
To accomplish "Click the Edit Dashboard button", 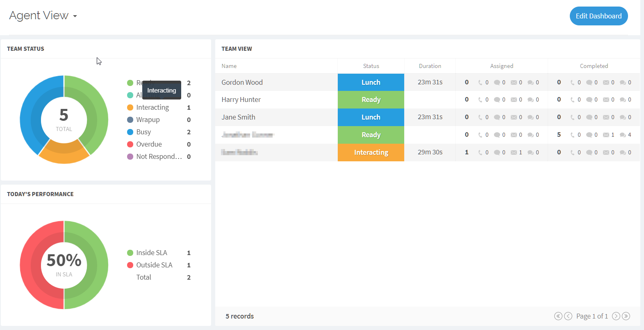I will click(x=598, y=16).
